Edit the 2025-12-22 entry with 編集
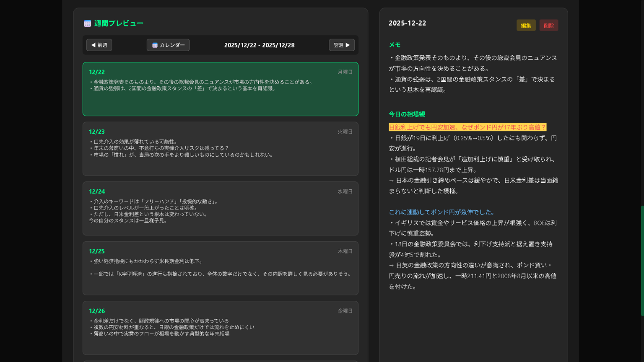644x362 pixels. 526,25
